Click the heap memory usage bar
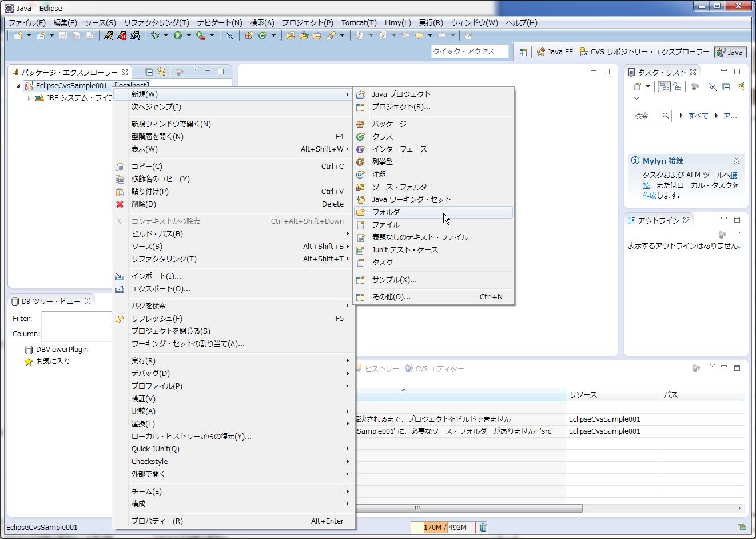The width and height of the screenshot is (756, 539). [x=444, y=527]
